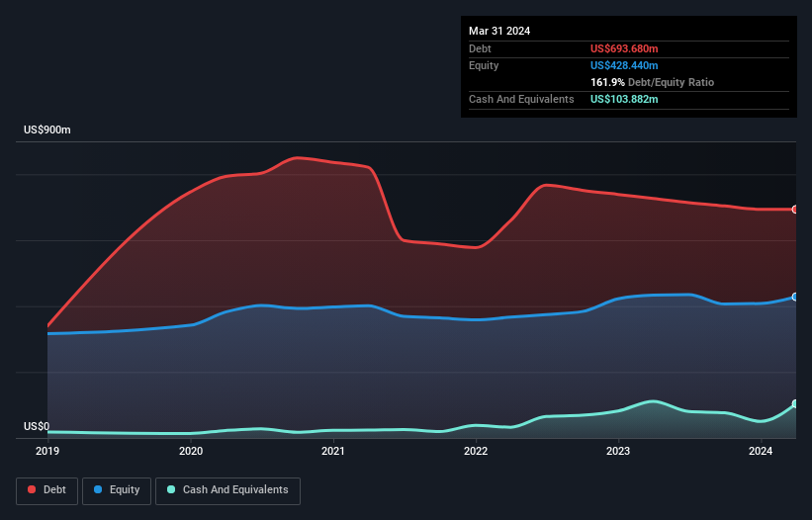The height and width of the screenshot is (520, 812).
Task: Click the red dot beside Debt legend label
Action: tap(32, 490)
